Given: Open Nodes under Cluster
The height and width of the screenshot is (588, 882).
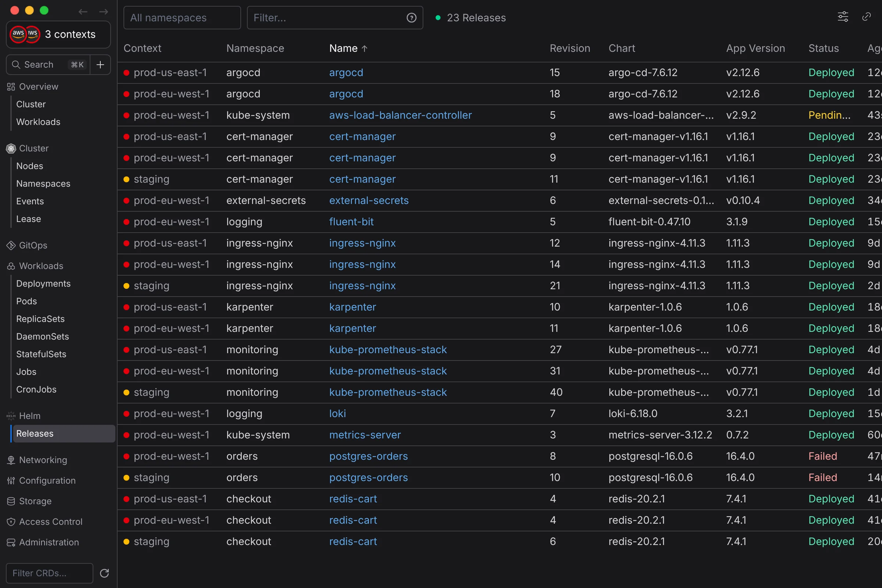Looking at the screenshot, I should click(x=30, y=166).
